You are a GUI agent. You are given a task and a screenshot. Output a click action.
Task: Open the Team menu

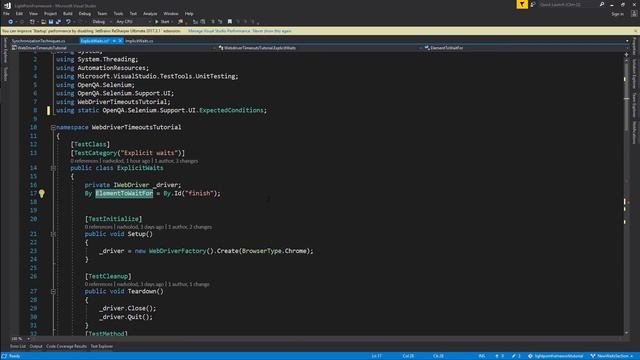coord(102,14)
